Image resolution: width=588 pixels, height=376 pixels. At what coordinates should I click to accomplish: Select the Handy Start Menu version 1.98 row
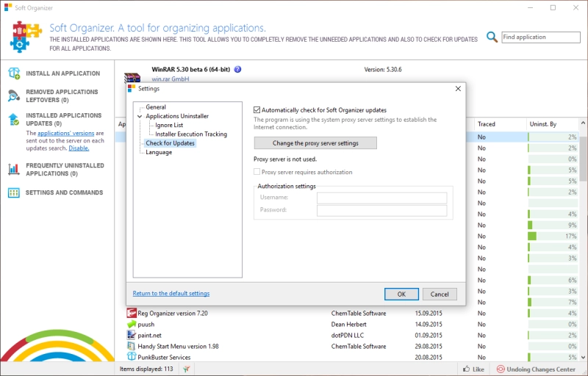[x=347, y=346]
